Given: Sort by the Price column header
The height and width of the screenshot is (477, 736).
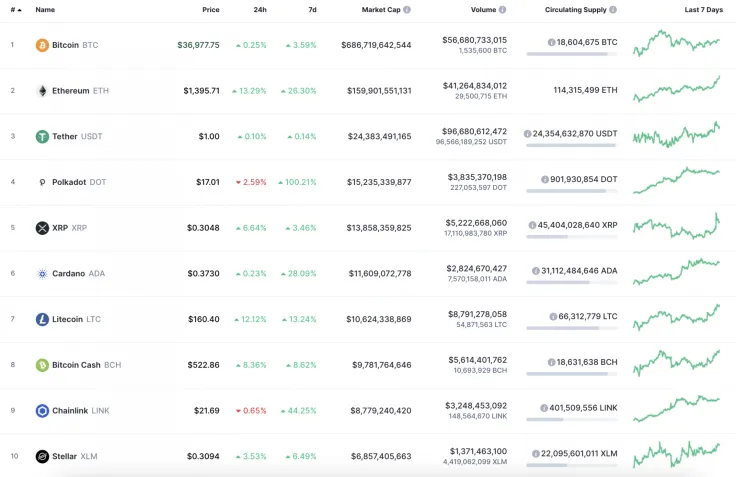Looking at the screenshot, I should (211, 9).
